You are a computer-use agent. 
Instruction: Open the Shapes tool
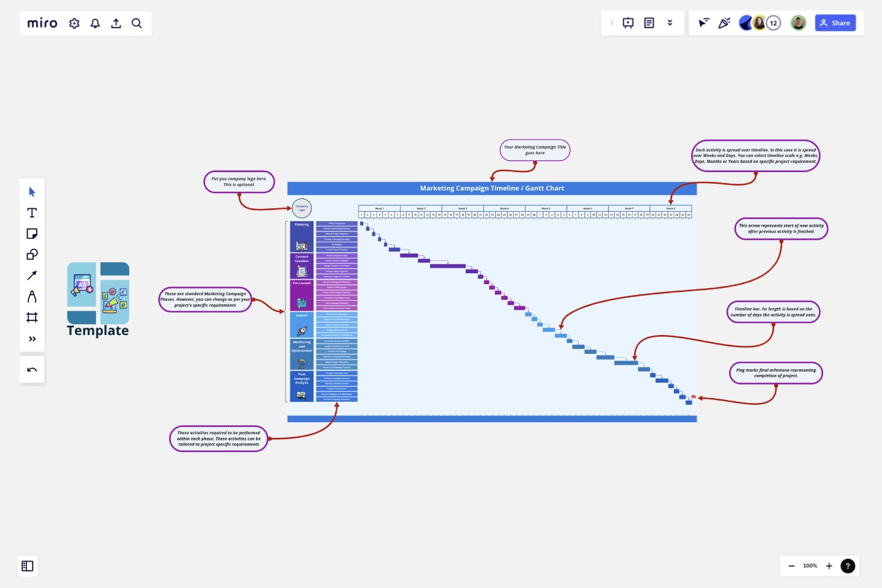pos(32,255)
